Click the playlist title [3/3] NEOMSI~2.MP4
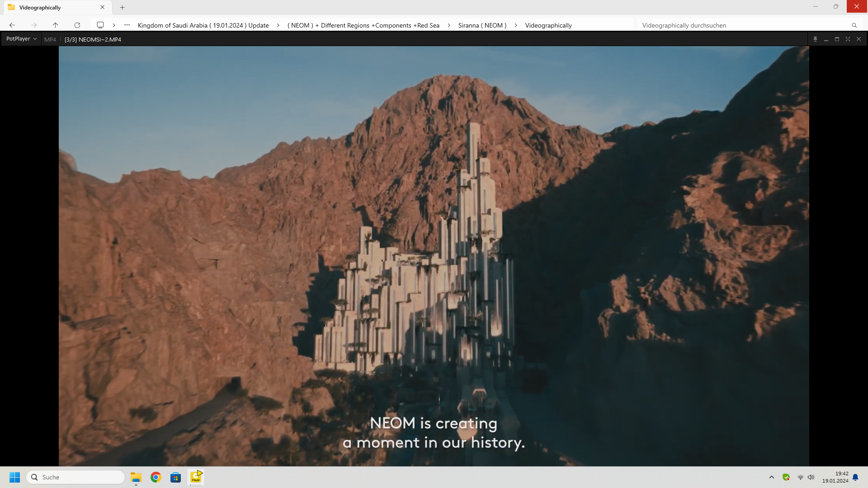The height and width of the screenshot is (488, 868). [x=93, y=39]
